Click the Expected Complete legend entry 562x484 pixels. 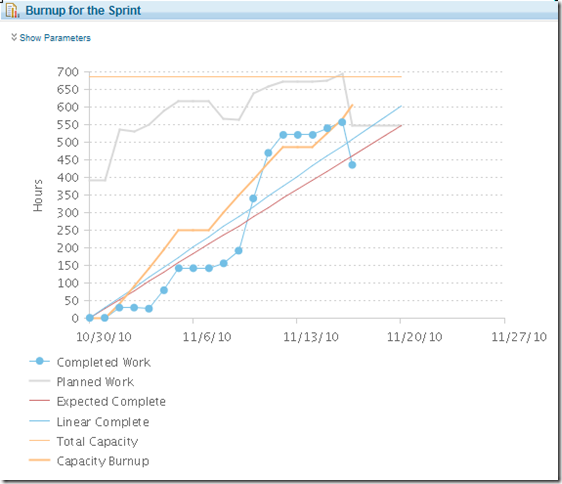click(x=97, y=402)
